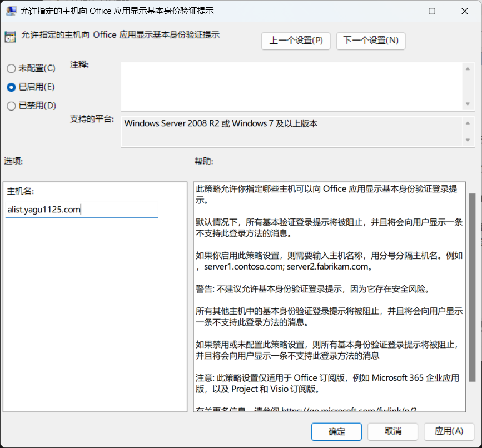Jump to 下一个设置 policy
482x448 pixels.
click(371, 41)
